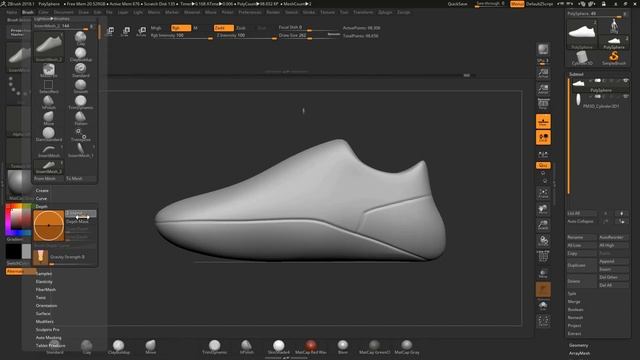Select the ClayBuildup brush in the brush palette
Image resolution: width=640 pixels, height=360 pixels.
point(80,54)
